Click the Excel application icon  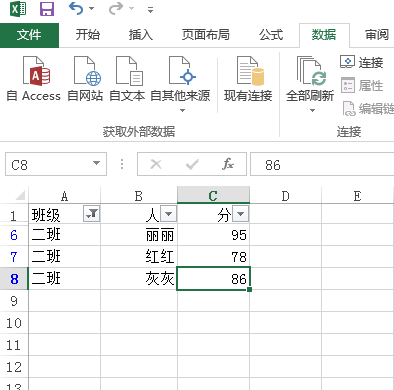pyautogui.click(x=18, y=9)
